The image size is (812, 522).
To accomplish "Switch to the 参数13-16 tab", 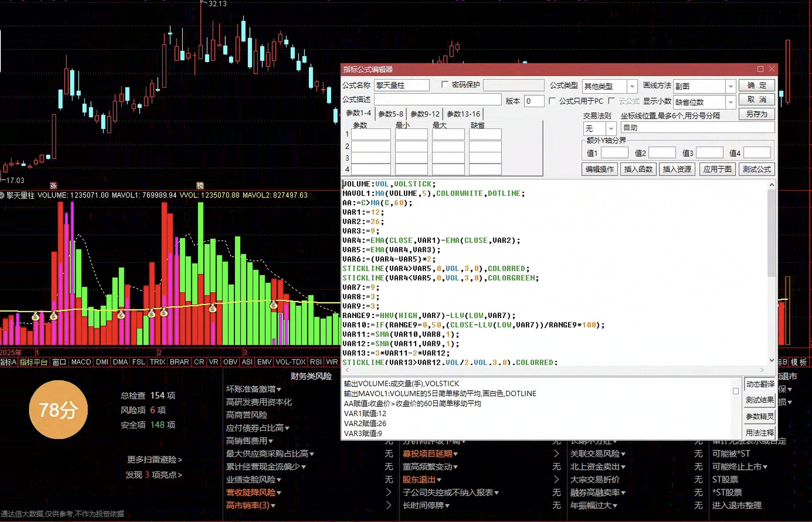I will tap(463, 114).
